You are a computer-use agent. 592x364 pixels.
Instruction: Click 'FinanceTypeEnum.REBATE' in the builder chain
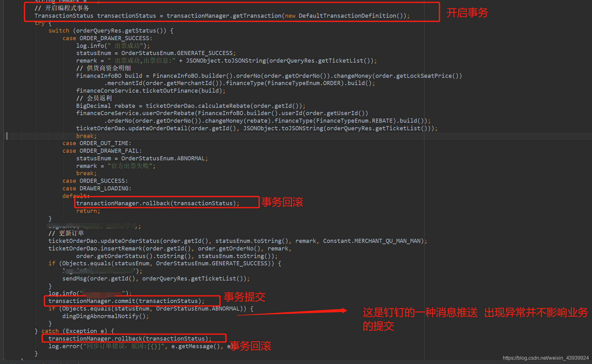(354, 121)
